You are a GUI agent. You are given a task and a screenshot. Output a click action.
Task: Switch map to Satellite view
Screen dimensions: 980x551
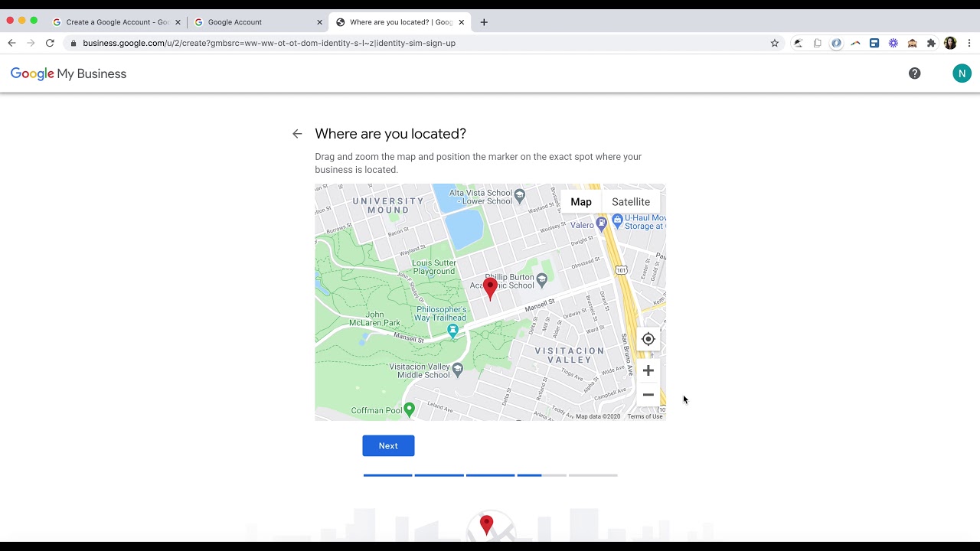631,202
